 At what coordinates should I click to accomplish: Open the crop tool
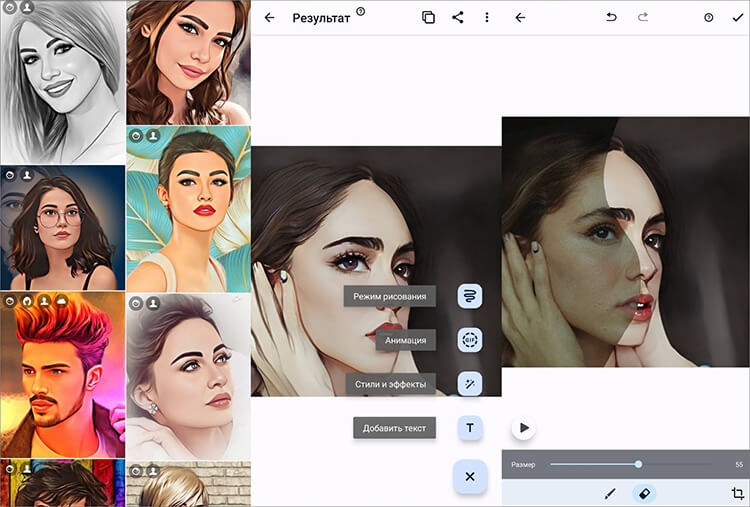[738, 493]
